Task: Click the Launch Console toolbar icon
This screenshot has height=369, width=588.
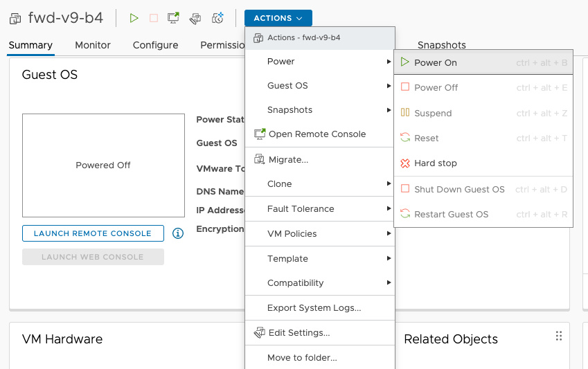Action: pyautogui.click(x=174, y=18)
